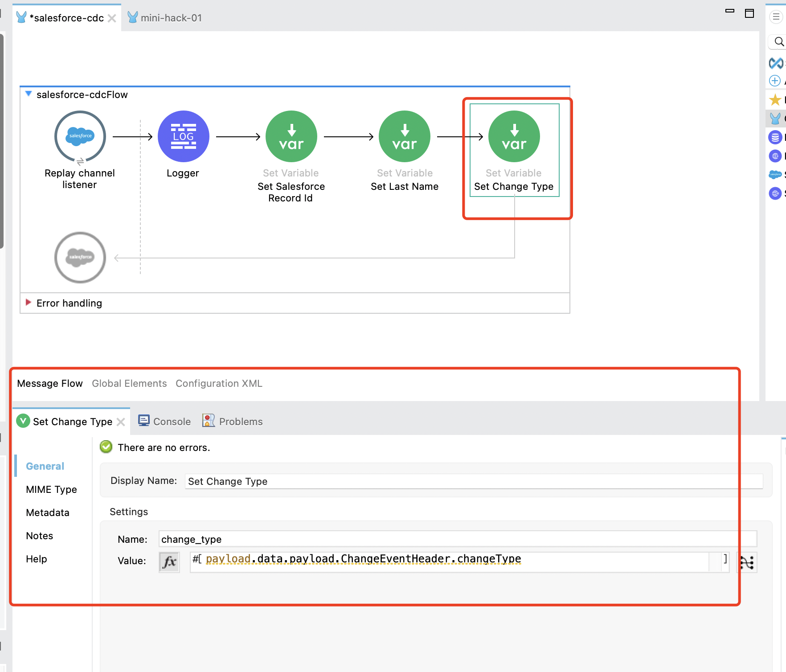Collapse the salesforce-cdcFlow flow triangle

click(29, 94)
